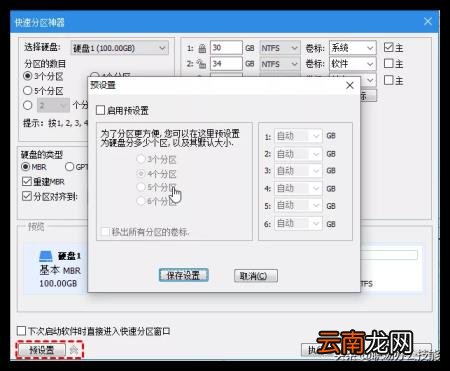
Task: Toggle the 分区对齐到 checkbox
Action: coord(27,196)
